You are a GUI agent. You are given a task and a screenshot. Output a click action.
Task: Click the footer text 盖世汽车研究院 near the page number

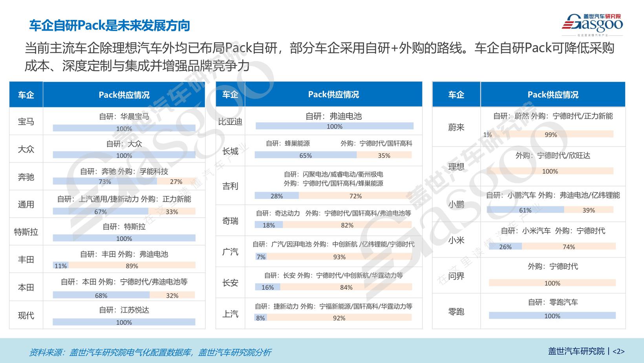576,351
